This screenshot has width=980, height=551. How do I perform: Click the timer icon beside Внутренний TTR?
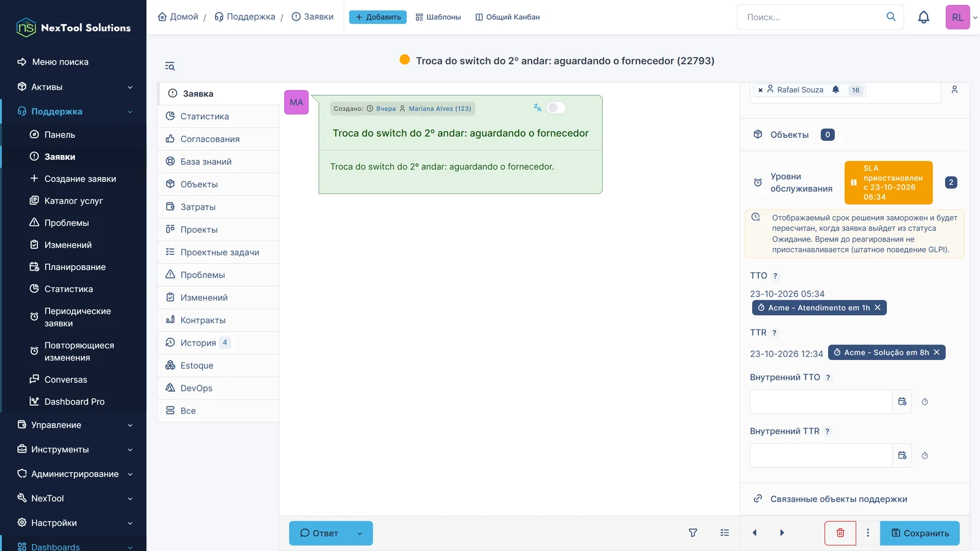[925, 455]
